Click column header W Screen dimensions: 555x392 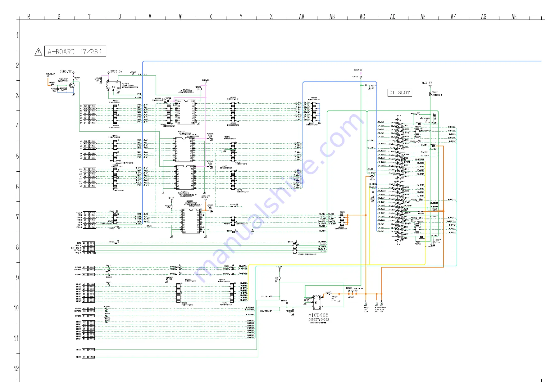[x=180, y=17]
